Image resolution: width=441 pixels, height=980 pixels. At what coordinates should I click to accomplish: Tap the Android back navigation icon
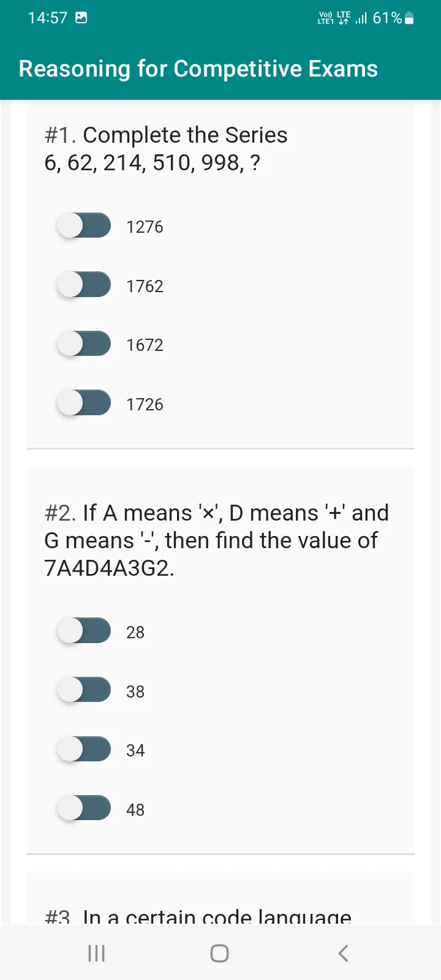point(343,953)
